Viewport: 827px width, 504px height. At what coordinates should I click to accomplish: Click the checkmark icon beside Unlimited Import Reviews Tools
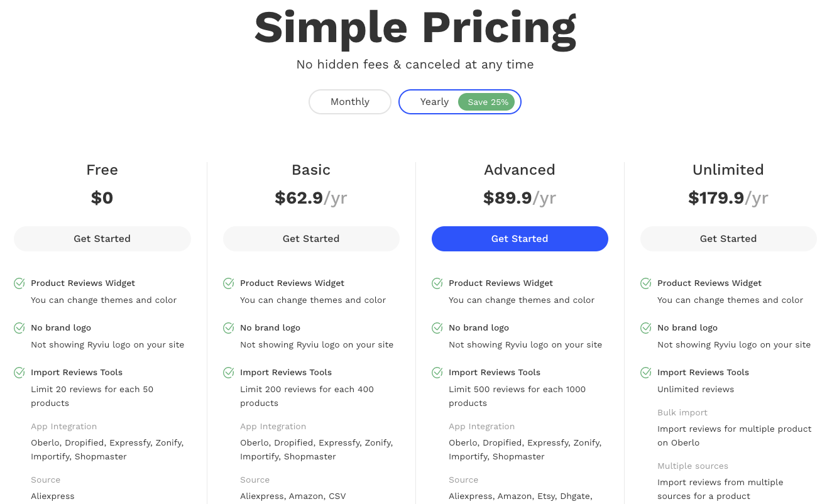coord(646,373)
